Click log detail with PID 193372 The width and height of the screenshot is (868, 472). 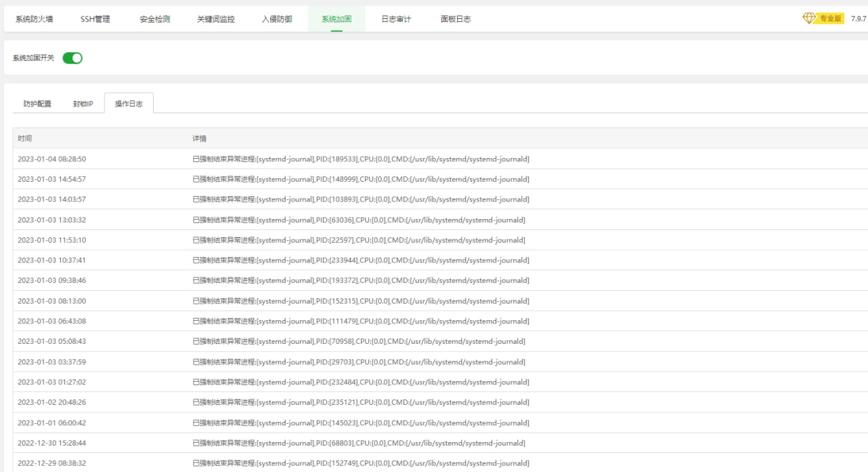click(361, 281)
